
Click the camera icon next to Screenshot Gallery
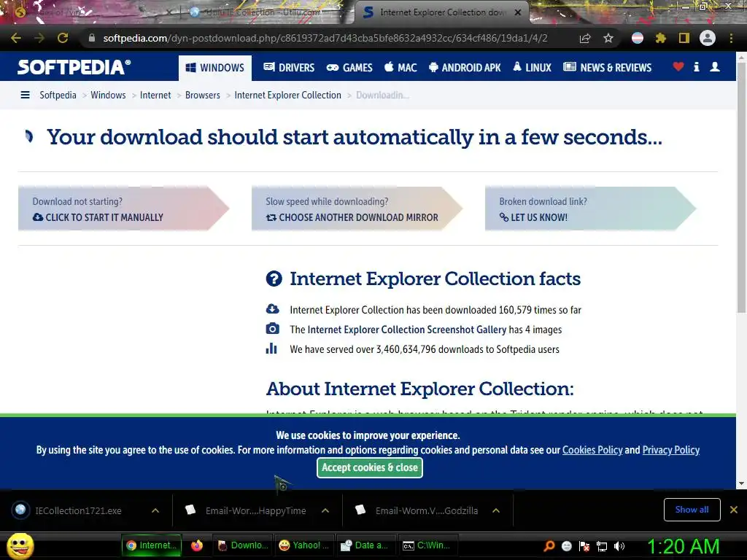tap(272, 329)
